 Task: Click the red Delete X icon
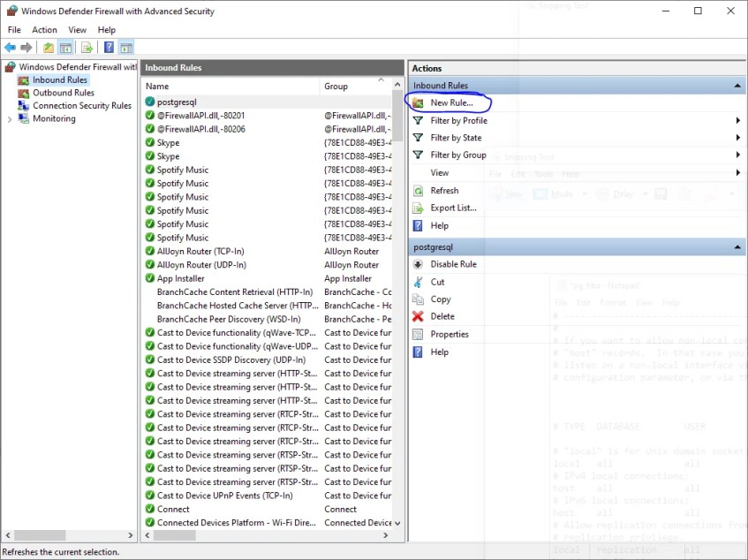418,316
